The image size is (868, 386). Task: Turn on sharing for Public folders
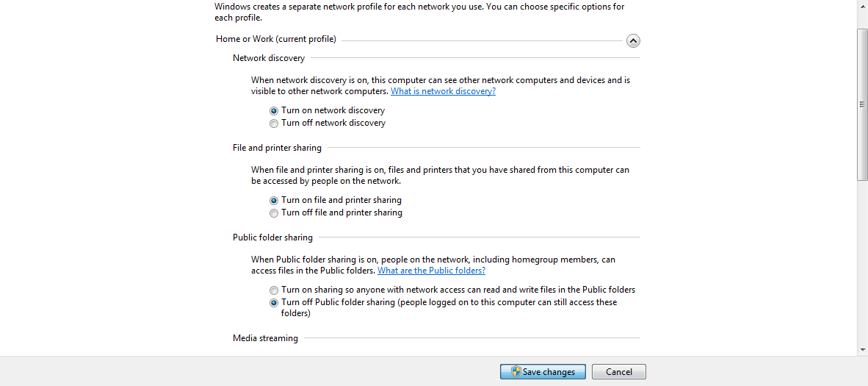click(274, 290)
